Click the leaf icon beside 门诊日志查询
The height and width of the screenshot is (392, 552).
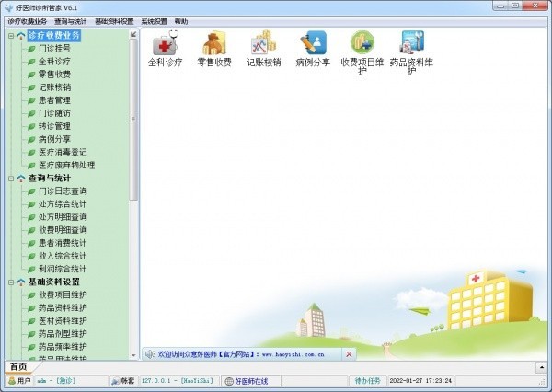tap(31, 191)
